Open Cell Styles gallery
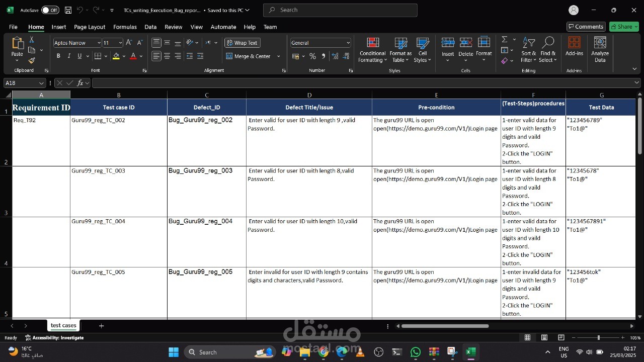Screen dimensions: 644x362 tap(423, 50)
